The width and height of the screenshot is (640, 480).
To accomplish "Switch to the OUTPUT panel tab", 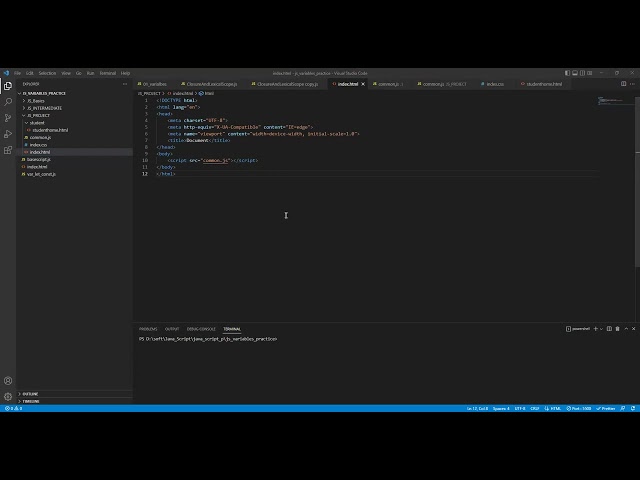I will [172, 329].
